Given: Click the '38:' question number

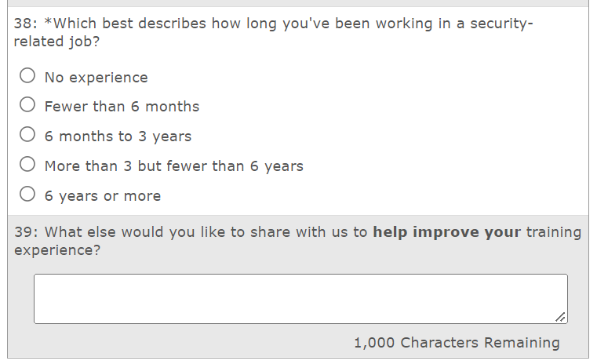Looking at the screenshot, I should (27, 24).
